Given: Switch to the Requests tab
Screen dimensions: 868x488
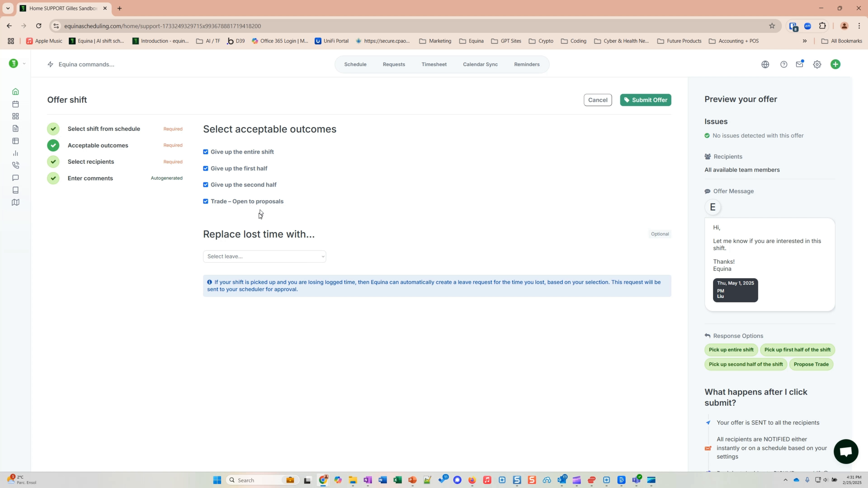Looking at the screenshot, I should coord(394,64).
